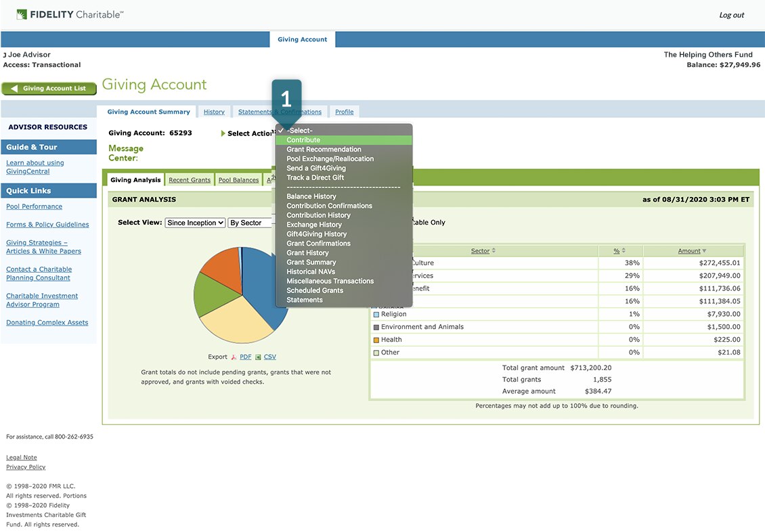Click the Religion legend color square
The image size is (765, 532).
[376, 315]
